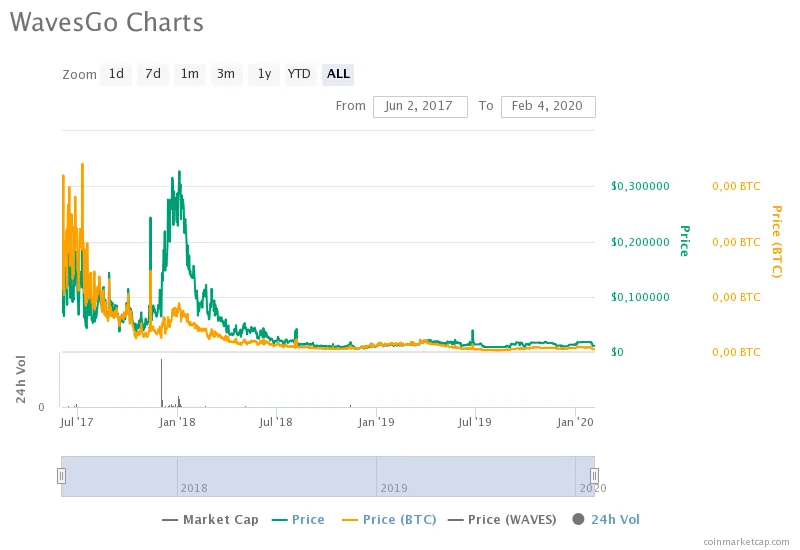
Task: Click the 2018 label in the navigator
Action: (x=194, y=488)
